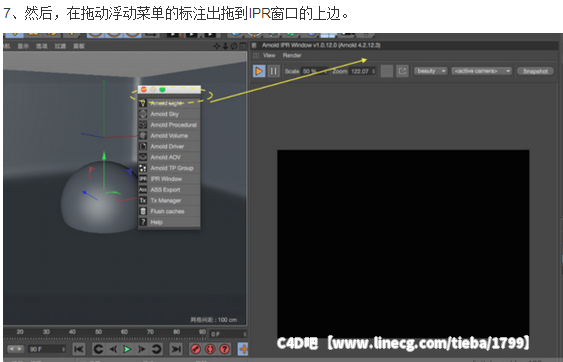Click the Zoom value stepper arrows
The height and width of the screenshot is (362, 563).
(x=373, y=71)
